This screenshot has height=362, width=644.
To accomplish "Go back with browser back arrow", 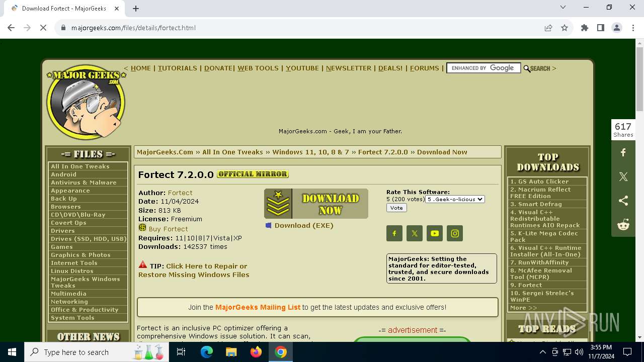I will click(x=11, y=28).
